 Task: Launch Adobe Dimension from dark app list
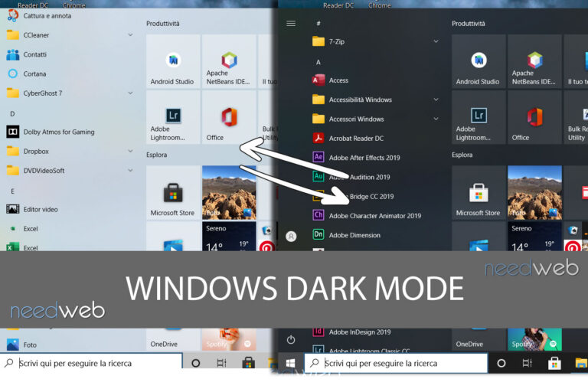tap(347, 235)
